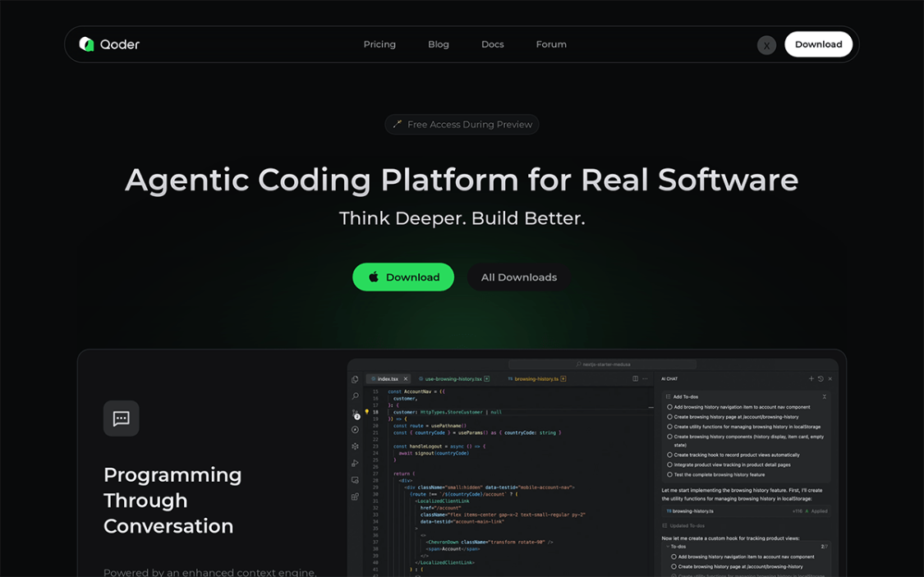Viewport: 924px width, 577px height.
Task: Check 'Create tracking hook to record product views automatically'
Action: 670,455
